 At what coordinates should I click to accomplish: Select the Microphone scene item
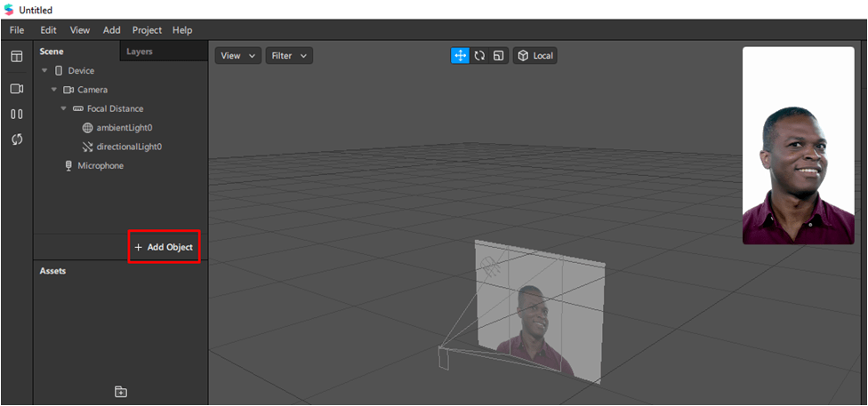100,166
